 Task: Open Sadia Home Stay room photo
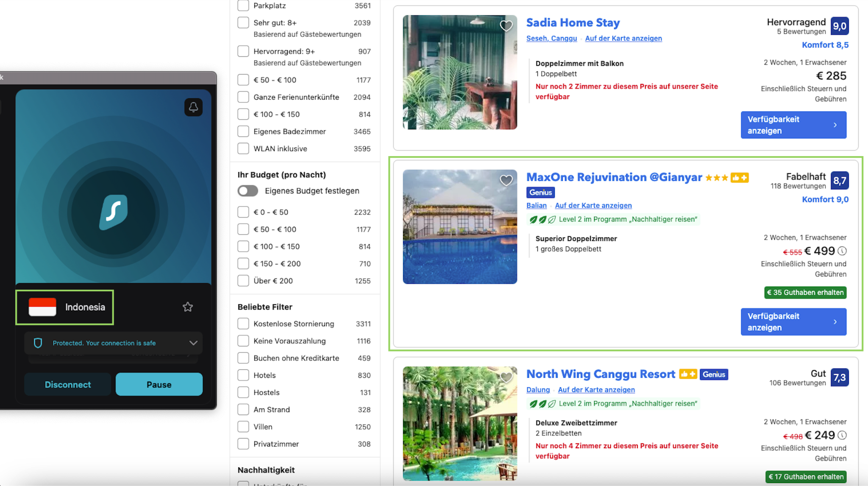[x=460, y=72]
